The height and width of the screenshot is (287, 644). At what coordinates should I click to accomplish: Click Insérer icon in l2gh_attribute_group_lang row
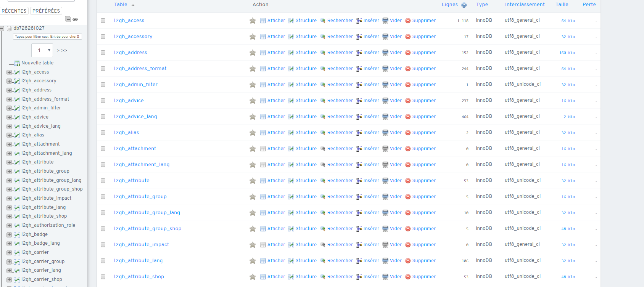click(359, 213)
